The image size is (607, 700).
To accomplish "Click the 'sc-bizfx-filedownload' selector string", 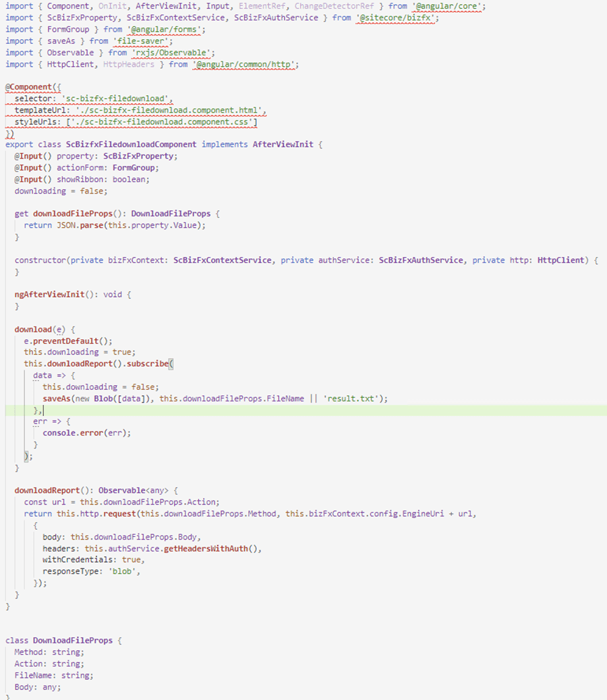I will pyautogui.click(x=117, y=98).
